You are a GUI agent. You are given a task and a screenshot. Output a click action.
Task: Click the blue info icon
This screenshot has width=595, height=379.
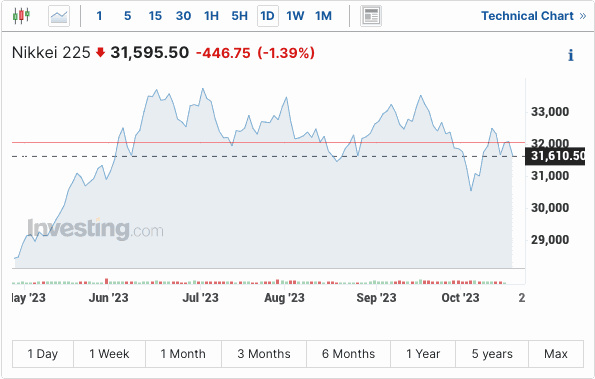tap(571, 55)
